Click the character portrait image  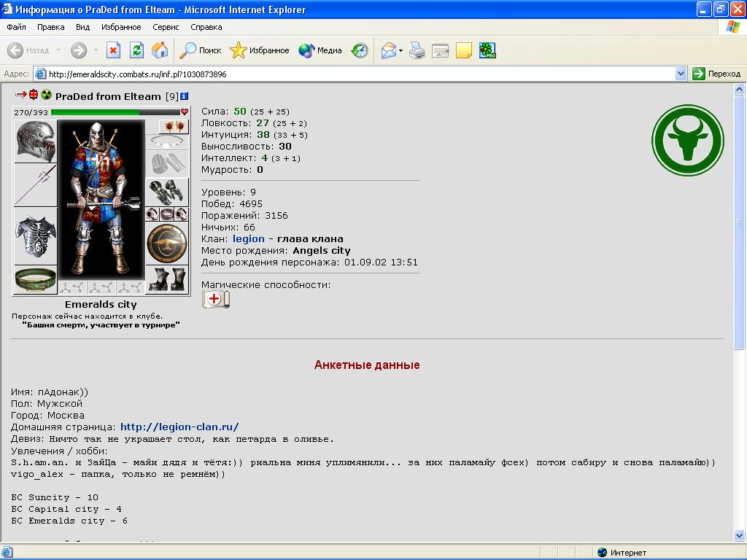click(x=101, y=200)
